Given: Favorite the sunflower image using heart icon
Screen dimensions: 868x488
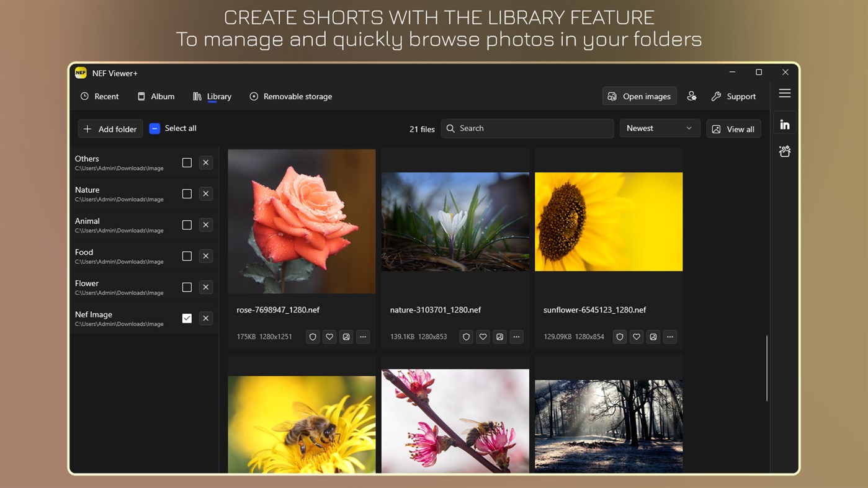Looking at the screenshot, I should (636, 337).
